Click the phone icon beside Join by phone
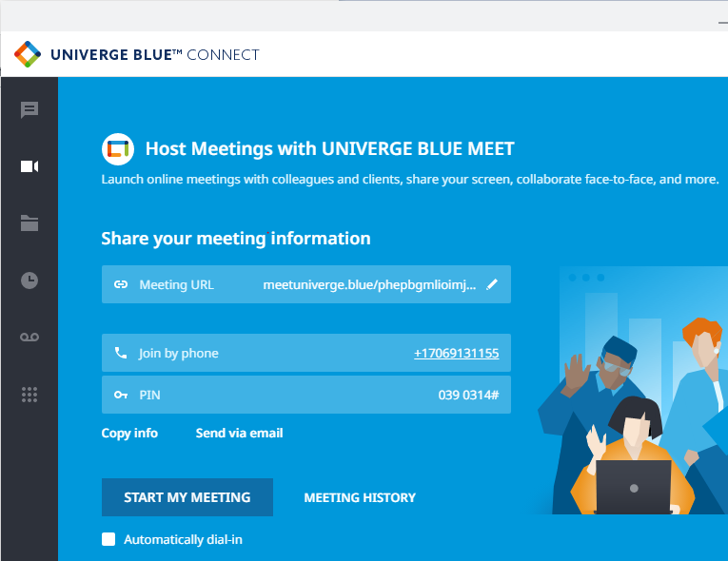The width and height of the screenshot is (728, 561). coord(121,353)
